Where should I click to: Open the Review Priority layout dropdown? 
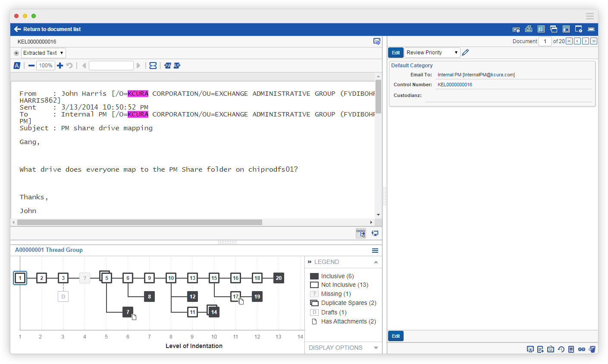pyautogui.click(x=432, y=53)
